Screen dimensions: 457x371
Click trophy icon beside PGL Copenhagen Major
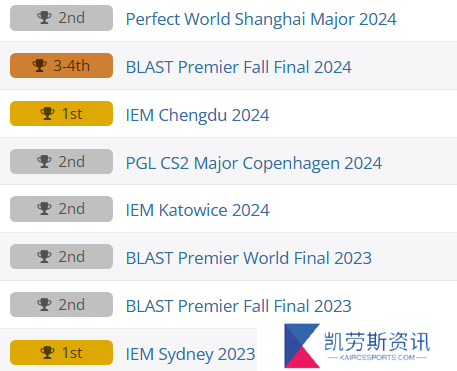point(44,161)
